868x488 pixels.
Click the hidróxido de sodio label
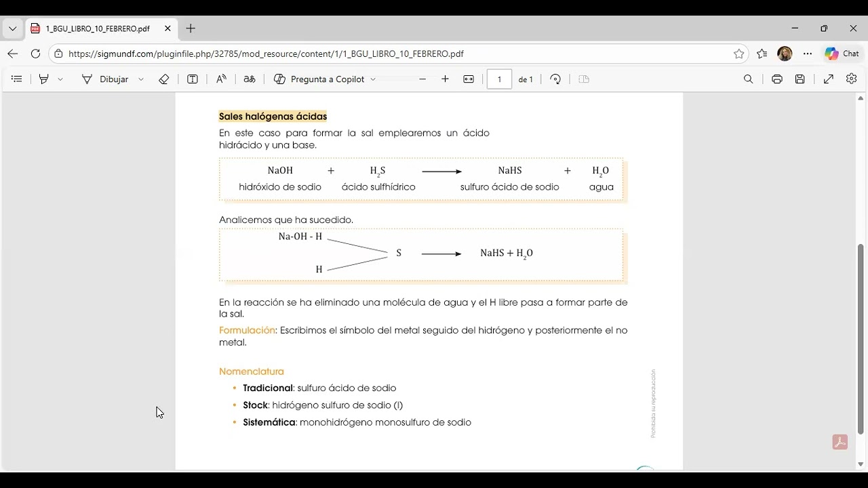click(x=280, y=187)
